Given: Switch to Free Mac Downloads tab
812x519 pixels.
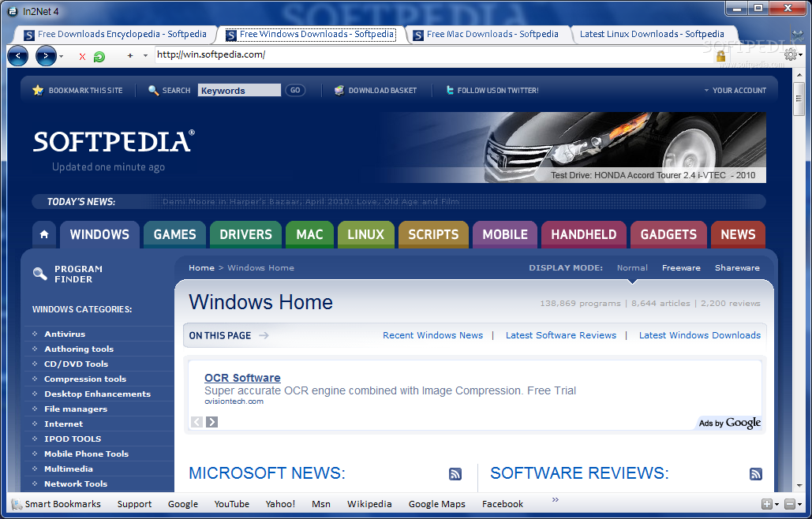Looking at the screenshot, I should [487, 34].
